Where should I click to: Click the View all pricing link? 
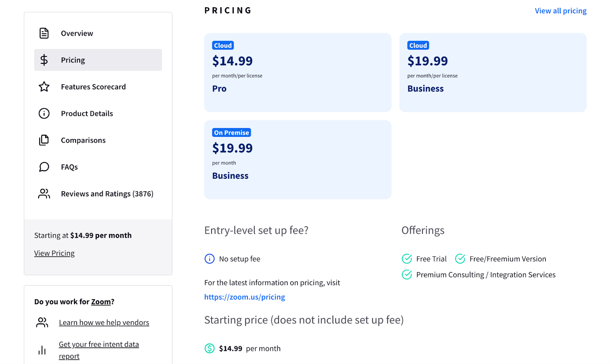[x=560, y=11]
